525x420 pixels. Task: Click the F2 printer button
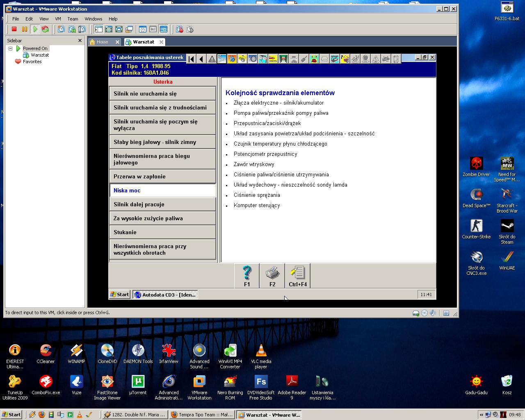coord(272,276)
